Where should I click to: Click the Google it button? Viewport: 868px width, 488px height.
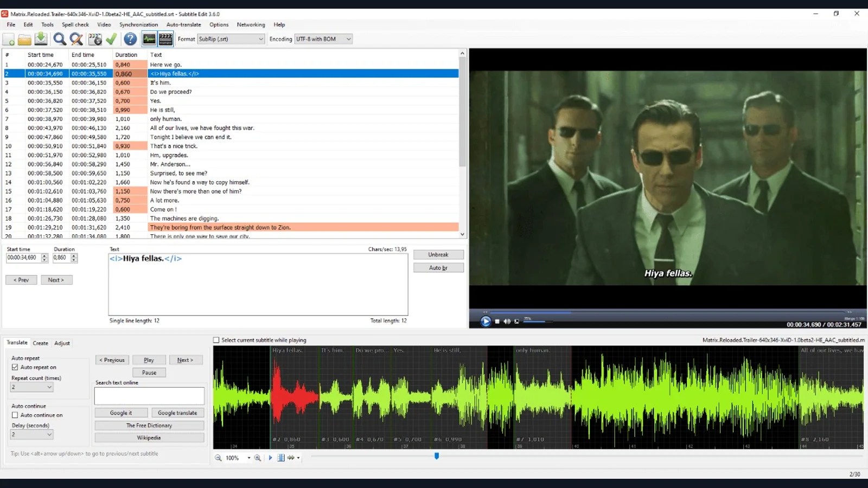[121, 413]
